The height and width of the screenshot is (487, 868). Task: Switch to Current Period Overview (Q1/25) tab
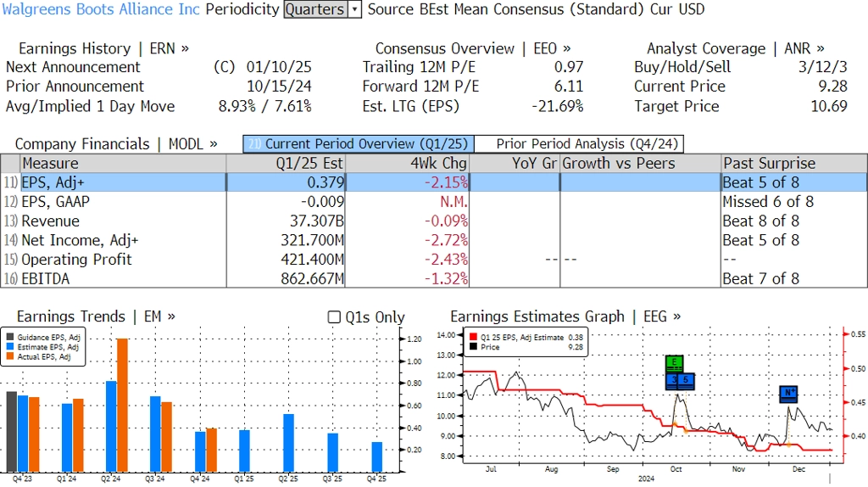(359, 144)
